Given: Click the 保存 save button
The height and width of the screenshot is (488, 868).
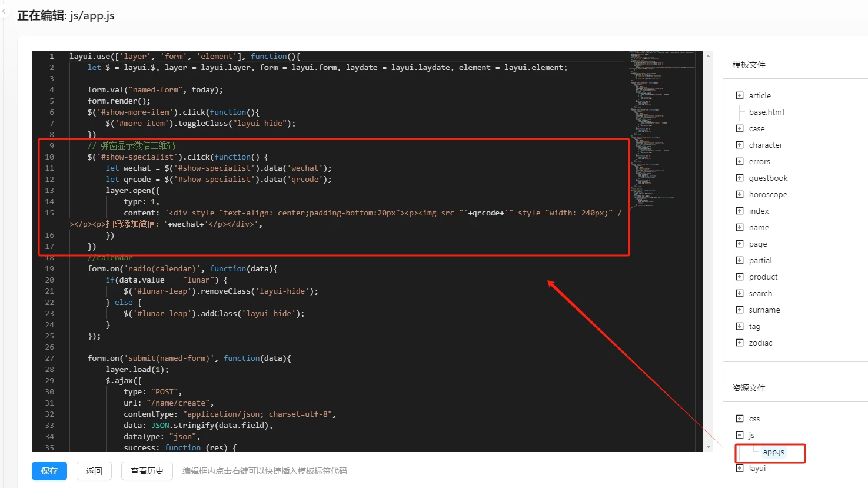Looking at the screenshot, I should pyautogui.click(x=49, y=471).
